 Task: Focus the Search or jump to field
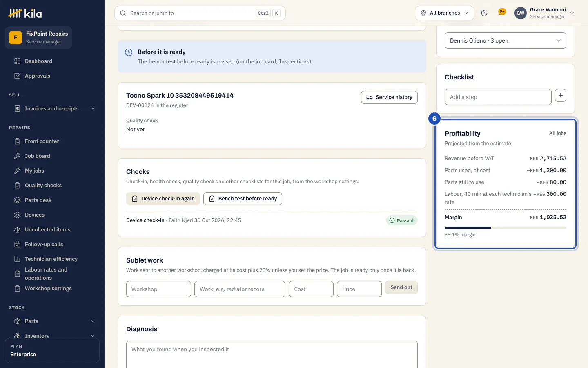coord(200,13)
